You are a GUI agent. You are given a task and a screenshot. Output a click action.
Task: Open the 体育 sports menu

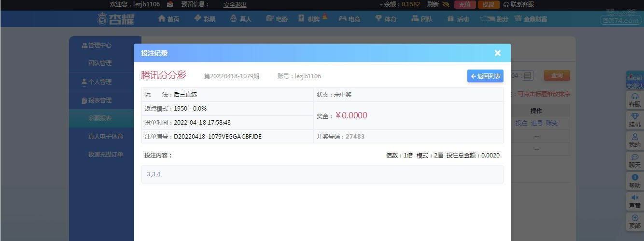386,19
